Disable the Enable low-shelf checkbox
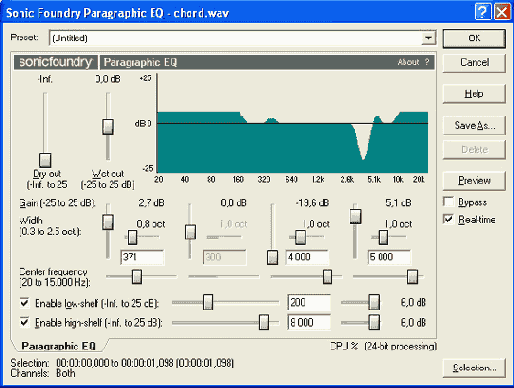Screen dimensions: 514x388 coord(24,303)
